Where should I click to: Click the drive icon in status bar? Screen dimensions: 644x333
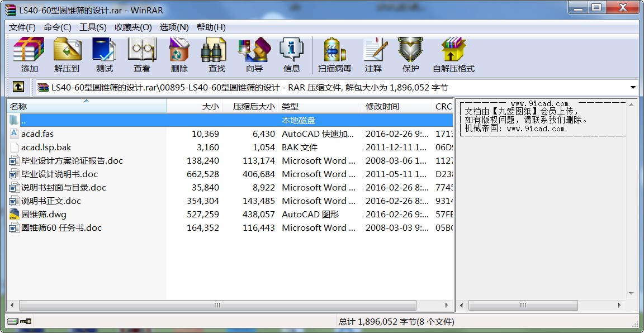click(x=13, y=321)
